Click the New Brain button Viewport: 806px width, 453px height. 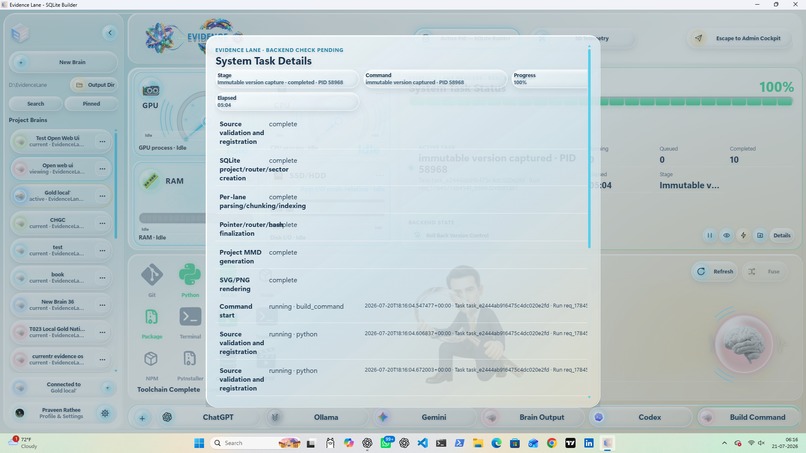click(63, 62)
